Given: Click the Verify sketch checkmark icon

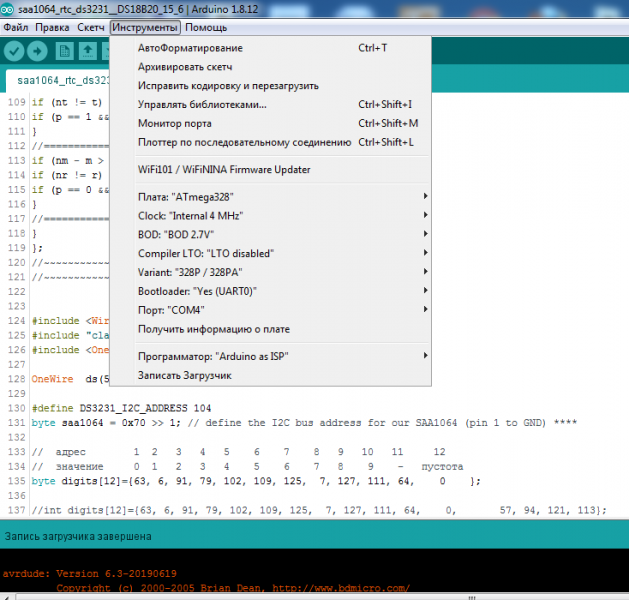Looking at the screenshot, I should (14, 51).
